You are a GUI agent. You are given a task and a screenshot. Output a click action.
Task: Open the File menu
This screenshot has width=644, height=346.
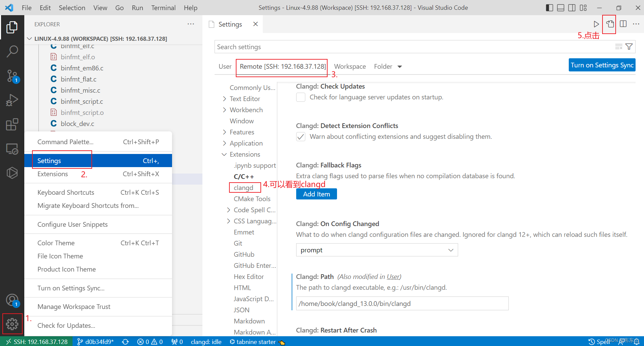click(x=27, y=8)
